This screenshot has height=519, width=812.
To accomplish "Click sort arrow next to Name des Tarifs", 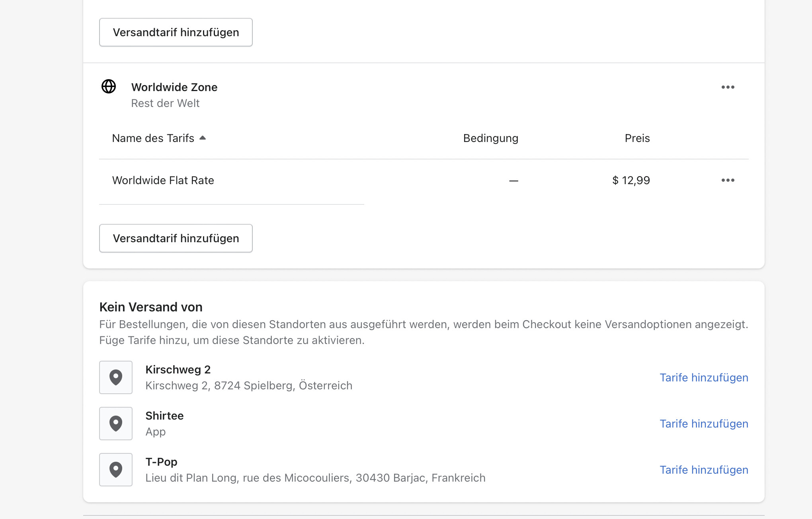I will point(203,138).
